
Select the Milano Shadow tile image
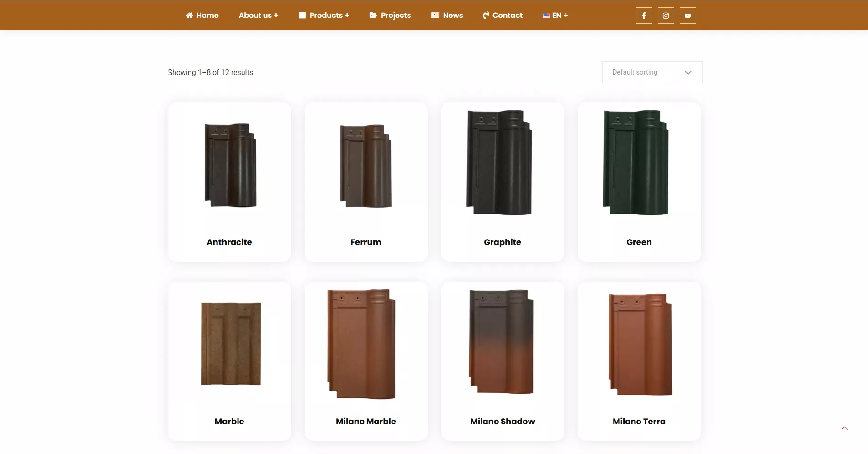501,342
